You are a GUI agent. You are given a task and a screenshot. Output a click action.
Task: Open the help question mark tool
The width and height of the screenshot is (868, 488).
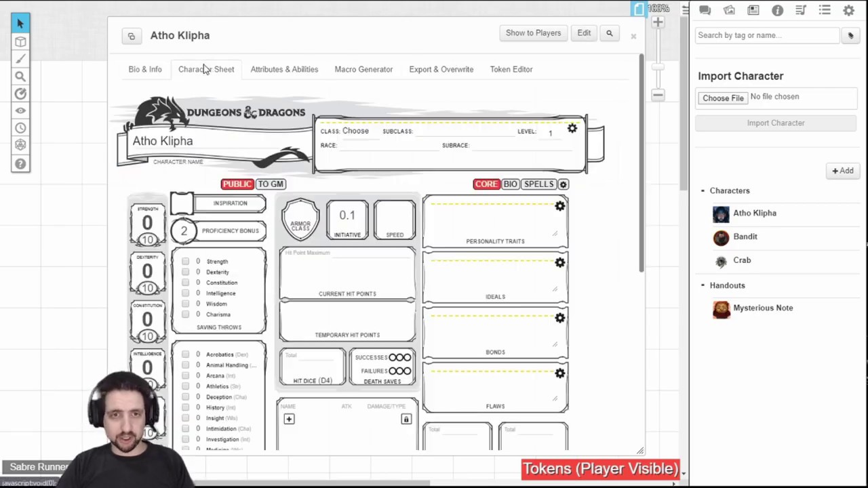(x=20, y=163)
